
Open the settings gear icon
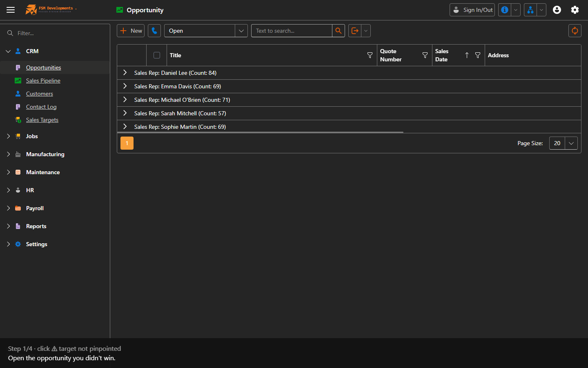(x=575, y=10)
